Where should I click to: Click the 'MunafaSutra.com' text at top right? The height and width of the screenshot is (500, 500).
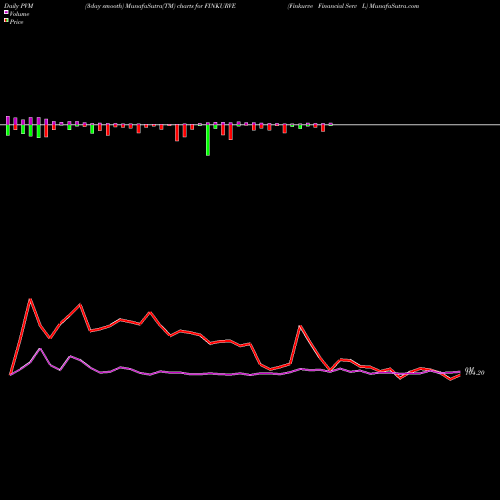point(394,6)
